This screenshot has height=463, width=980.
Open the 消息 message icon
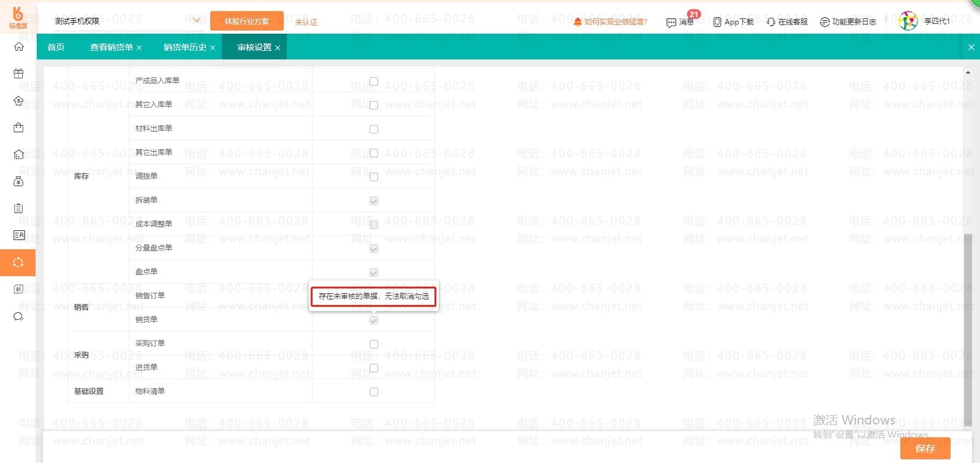point(671,23)
